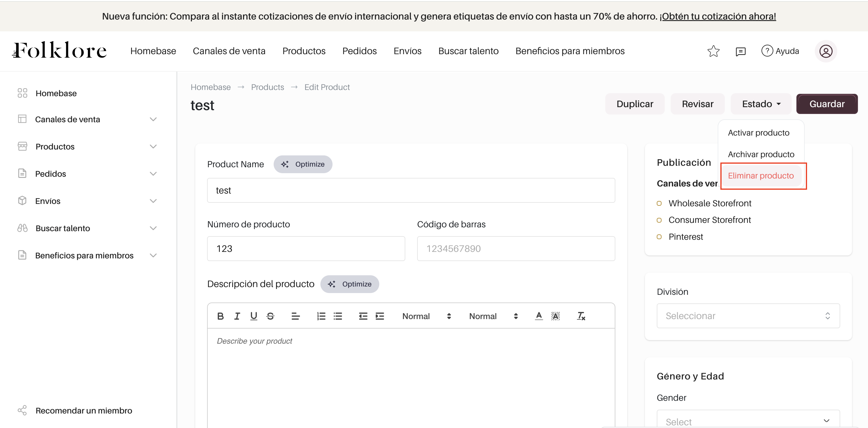Select the Consumer Storefront channel indicator
Viewport: 868px width, 428px height.
click(659, 220)
